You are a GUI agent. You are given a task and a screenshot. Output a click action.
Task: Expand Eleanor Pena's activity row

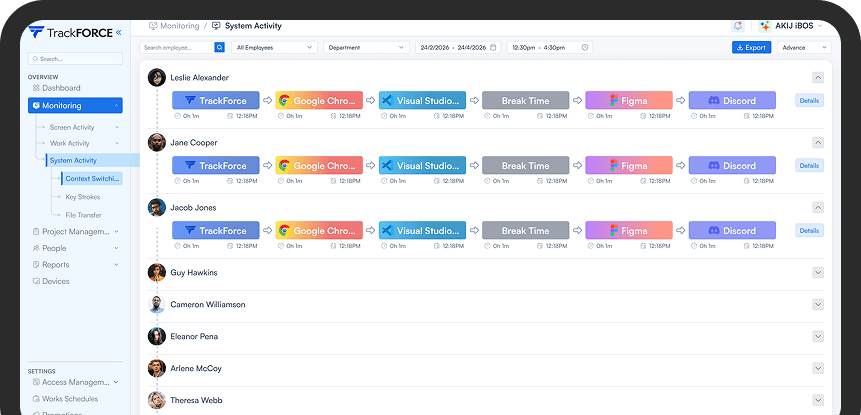(x=818, y=337)
